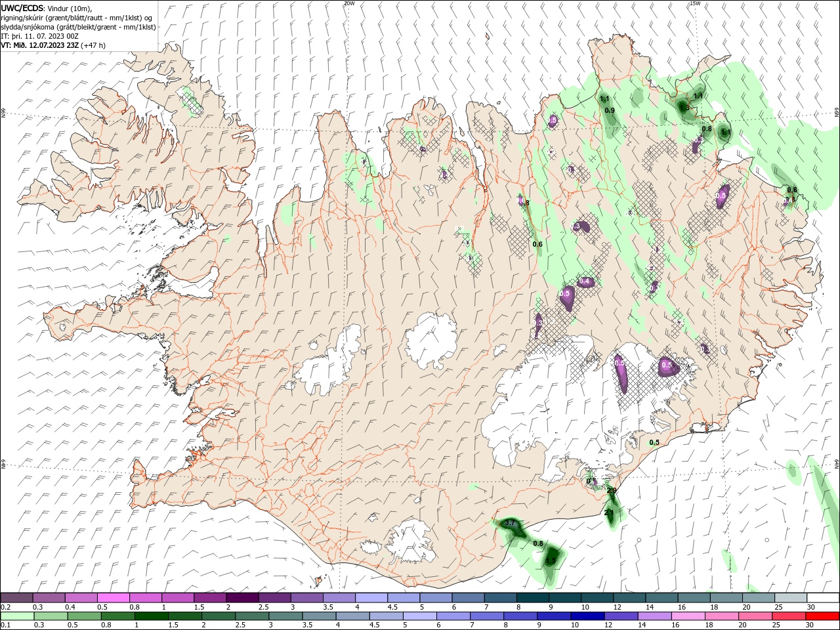This screenshot has width=840, height=630.
Task: Click the 2.1 rain value below 2.9
Action: [x=609, y=513]
